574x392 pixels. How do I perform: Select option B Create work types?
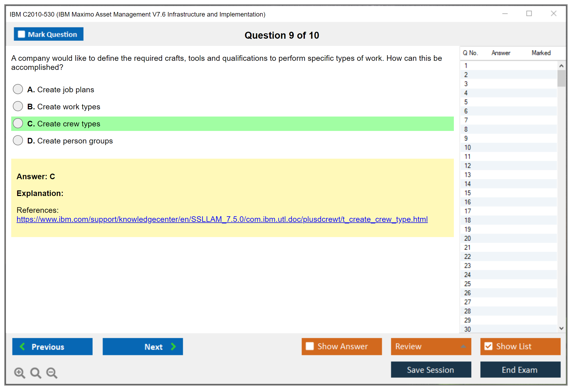pos(18,106)
